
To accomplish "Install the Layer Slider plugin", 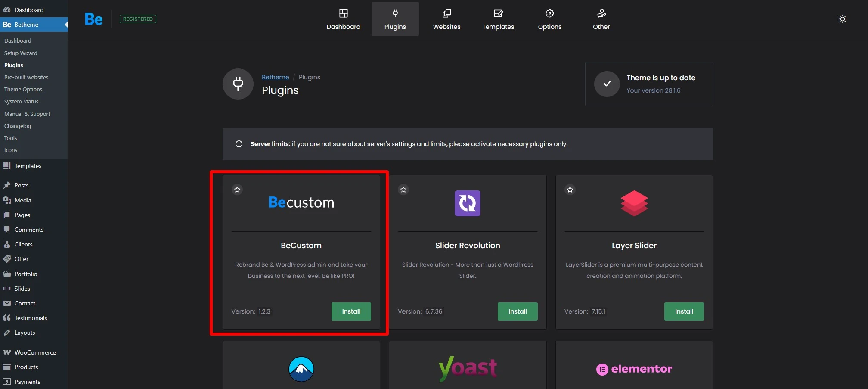I will [x=684, y=311].
